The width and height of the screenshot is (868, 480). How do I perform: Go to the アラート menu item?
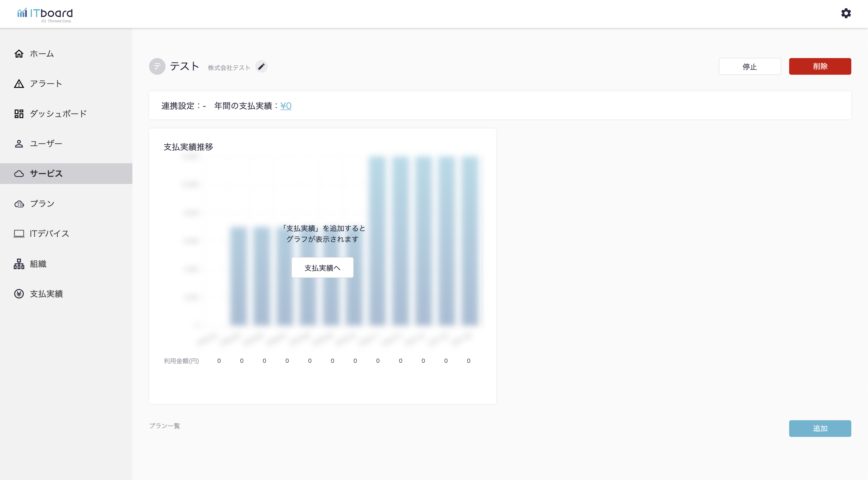(x=46, y=84)
